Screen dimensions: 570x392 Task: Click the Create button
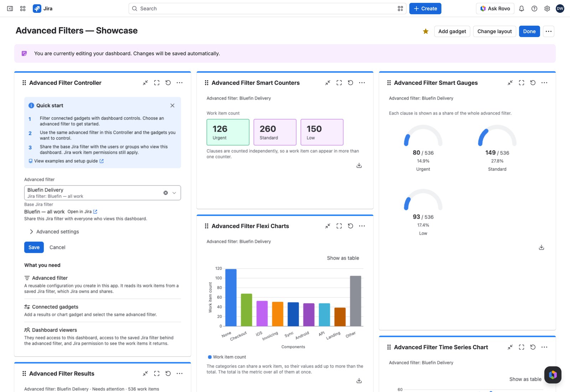(x=425, y=9)
